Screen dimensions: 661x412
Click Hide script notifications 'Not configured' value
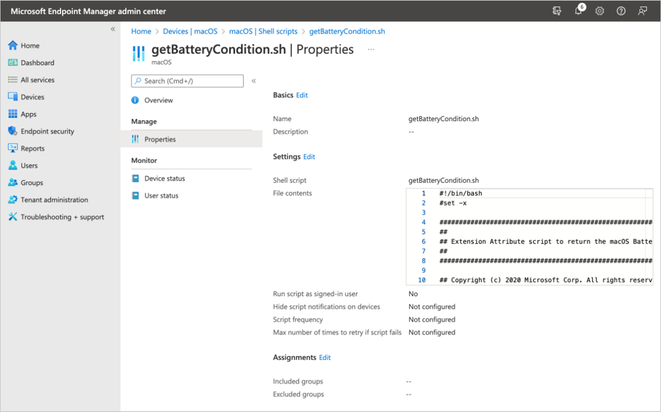tap(432, 307)
